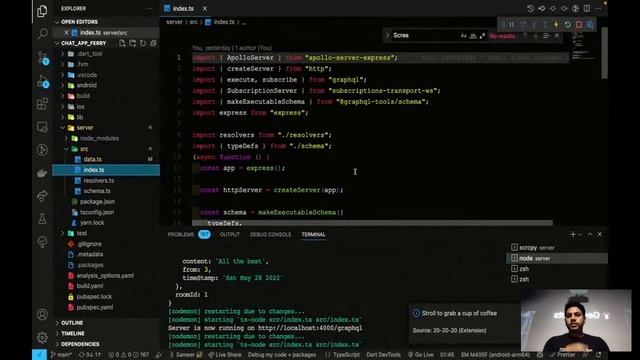Open the Testing flask view icon

pyautogui.click(x=42, y=219)
